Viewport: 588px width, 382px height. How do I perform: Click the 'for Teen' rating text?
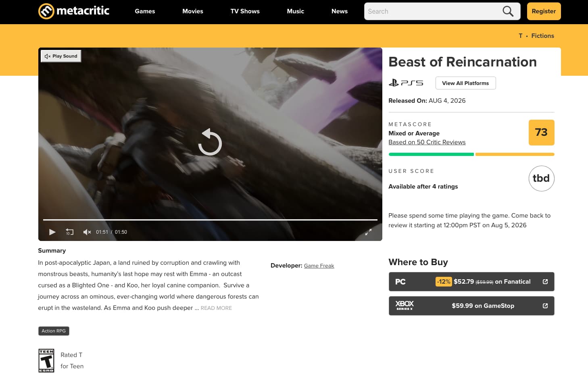[72, 366]
